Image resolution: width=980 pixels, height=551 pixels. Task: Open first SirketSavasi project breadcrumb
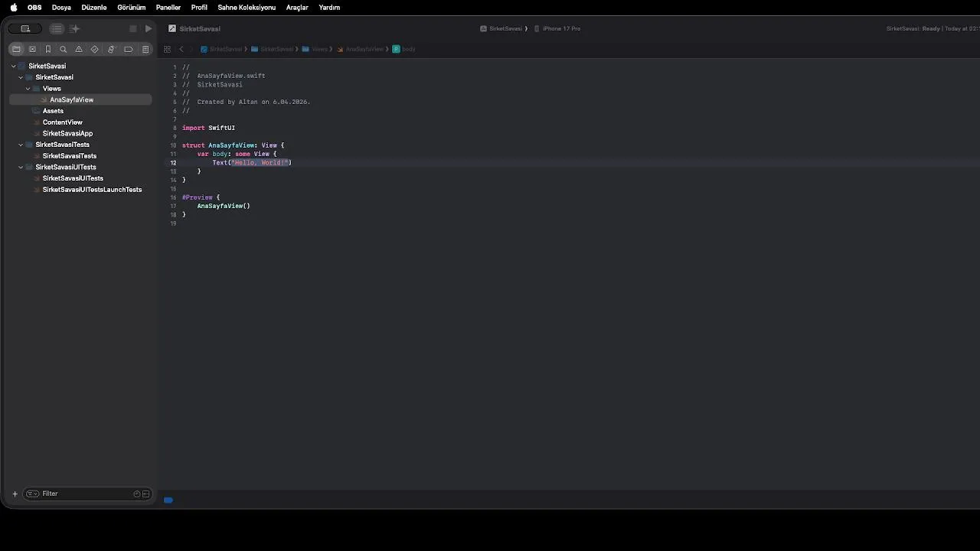tap(221, 49)
